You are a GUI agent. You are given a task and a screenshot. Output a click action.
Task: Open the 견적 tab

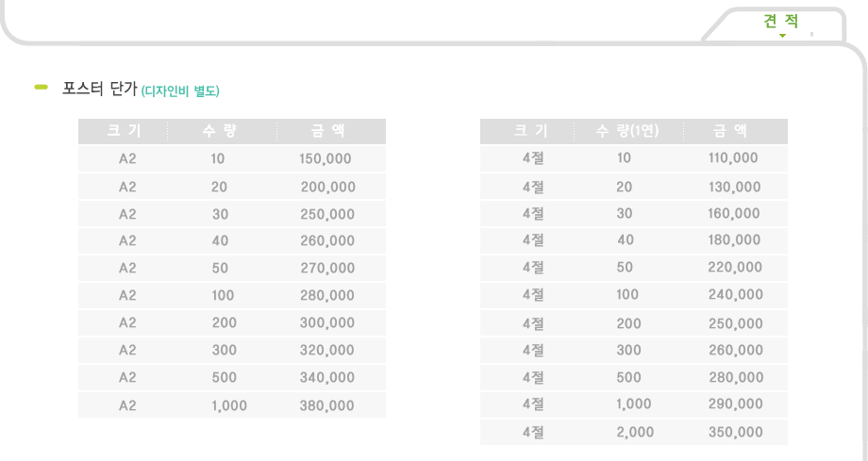[780, 21]
